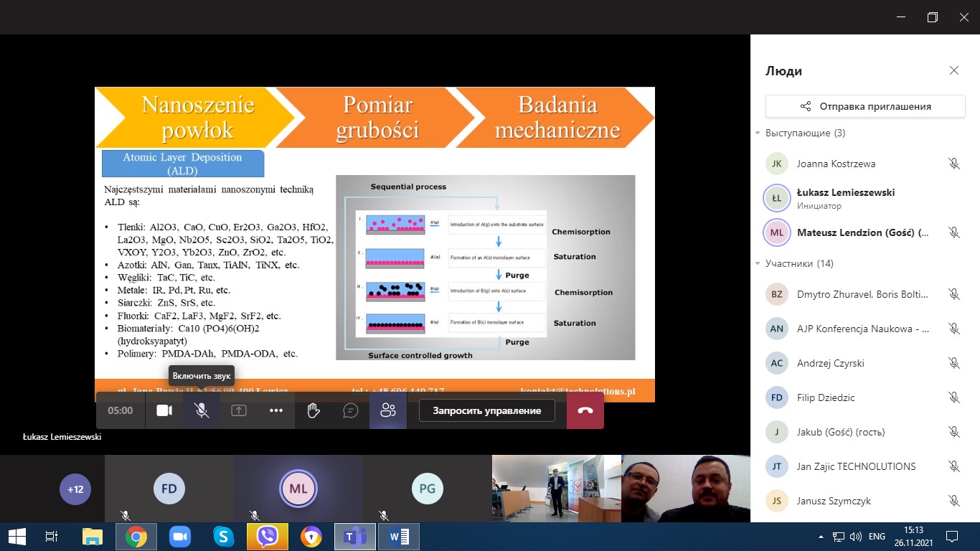Click Janusz Szymczyk's muted microphone icon
Screen dimensions: 980x551
954,501
